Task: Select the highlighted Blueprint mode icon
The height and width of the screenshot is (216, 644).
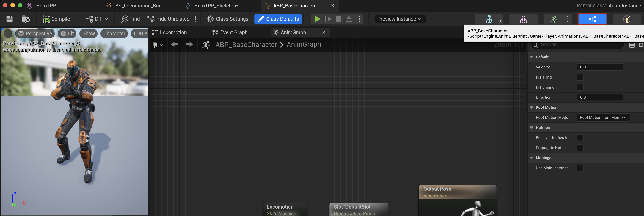Action: click(x=592, y=19)
